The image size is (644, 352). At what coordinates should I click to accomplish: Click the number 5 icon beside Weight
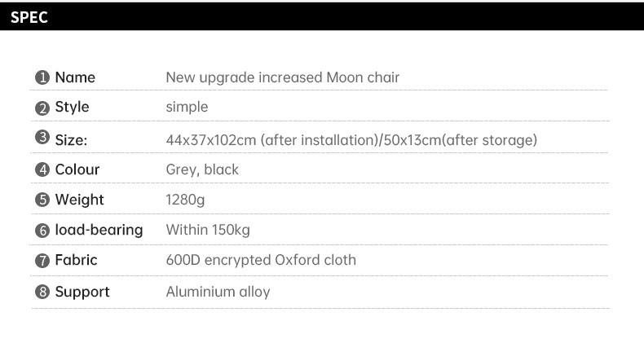42,200
